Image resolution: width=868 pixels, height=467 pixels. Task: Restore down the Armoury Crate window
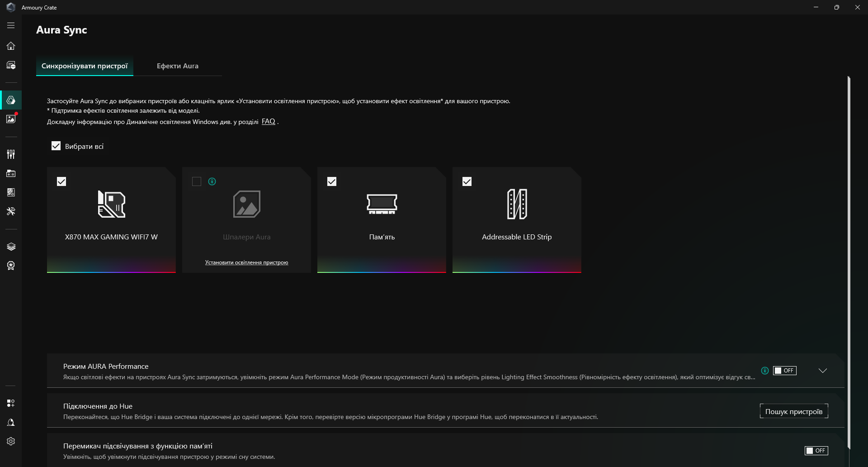tap(837, 7)
